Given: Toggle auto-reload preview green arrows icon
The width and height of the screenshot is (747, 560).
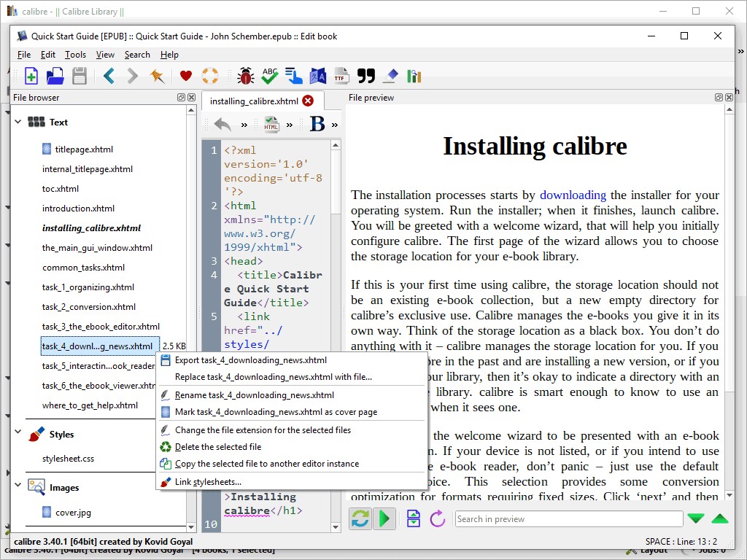Looking at the screenshot, I should (360, 518).
